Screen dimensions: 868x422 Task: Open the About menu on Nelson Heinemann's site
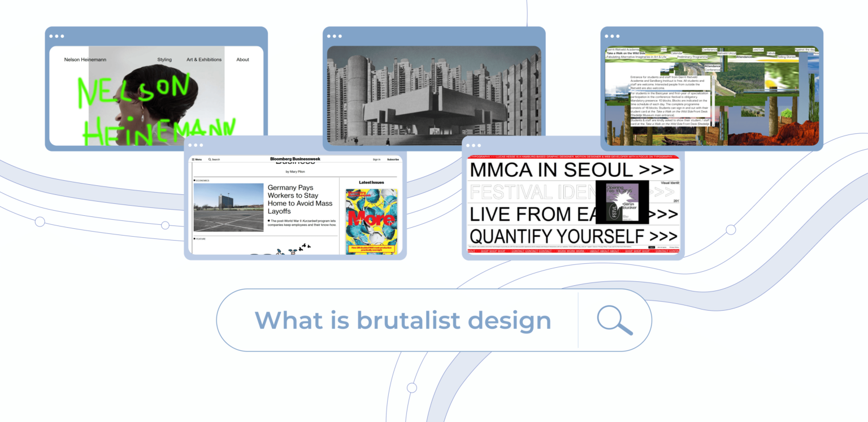(x=242, y=59)
